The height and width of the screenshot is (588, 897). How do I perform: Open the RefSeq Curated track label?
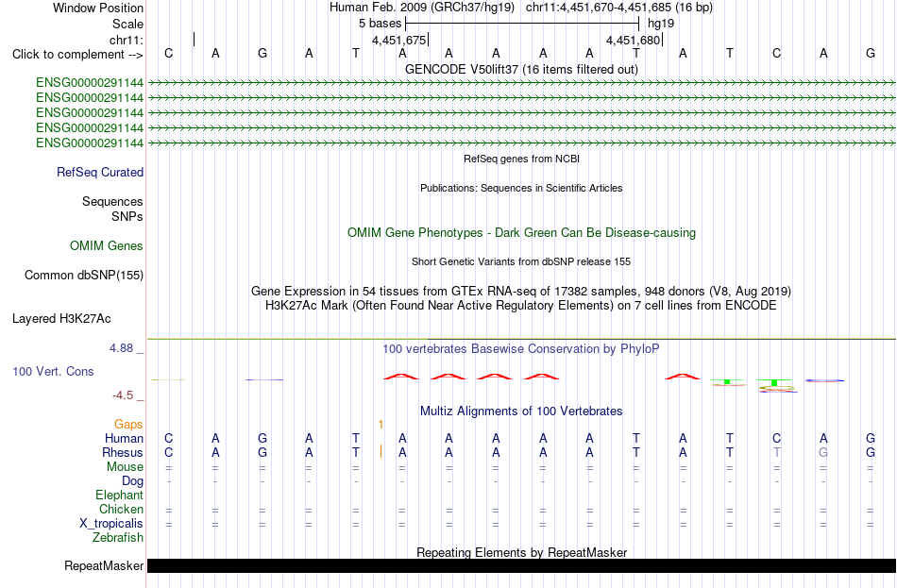coord(100,172)
